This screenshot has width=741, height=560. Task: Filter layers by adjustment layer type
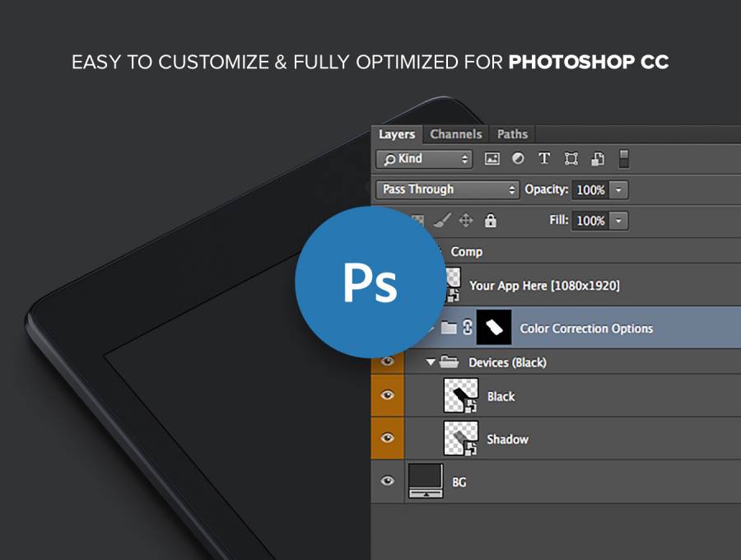(518, 159)
